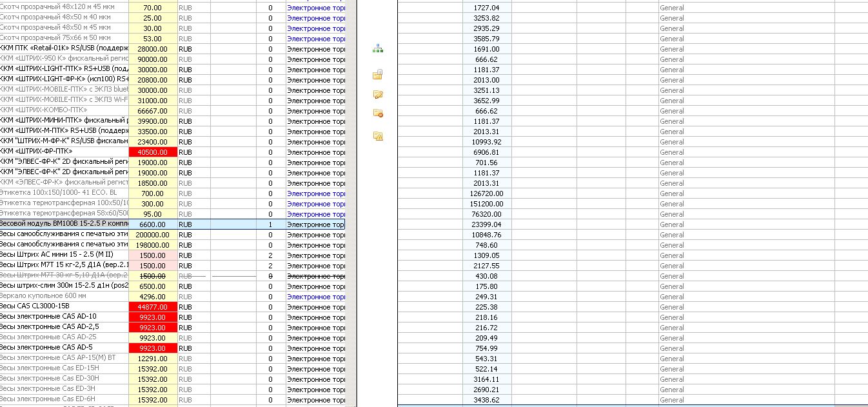
Task: Click the red price cell 40500.00
Action: tap(153, 152)
